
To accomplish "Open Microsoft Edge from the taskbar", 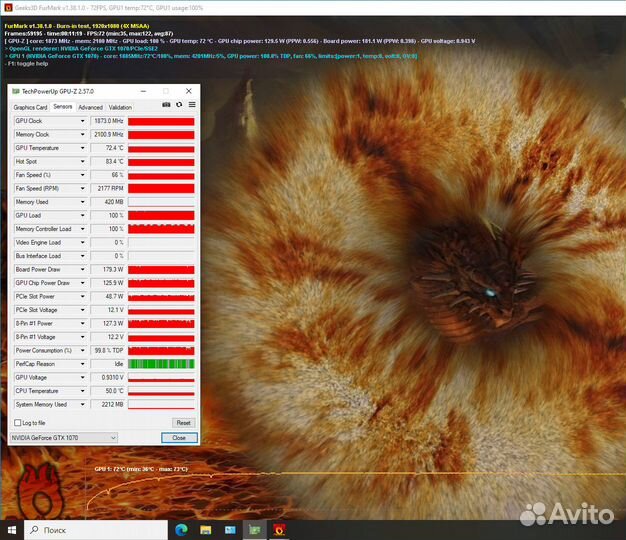I will [182, 530].
